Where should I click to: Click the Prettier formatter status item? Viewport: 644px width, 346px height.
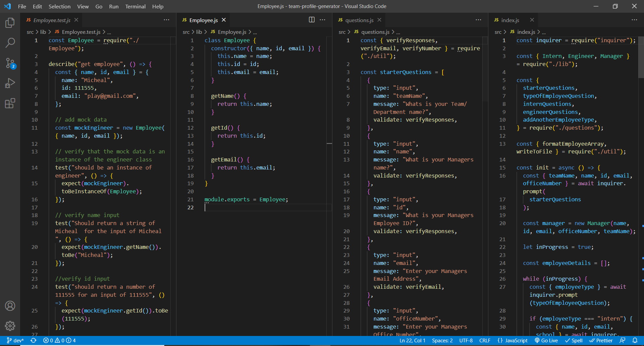click(601, 340)
